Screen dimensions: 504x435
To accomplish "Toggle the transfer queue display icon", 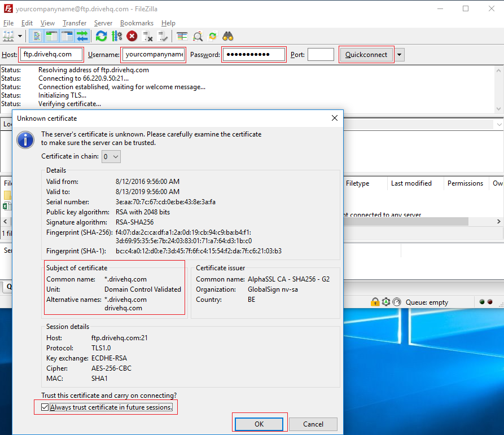I will click(x=82, y=36).
